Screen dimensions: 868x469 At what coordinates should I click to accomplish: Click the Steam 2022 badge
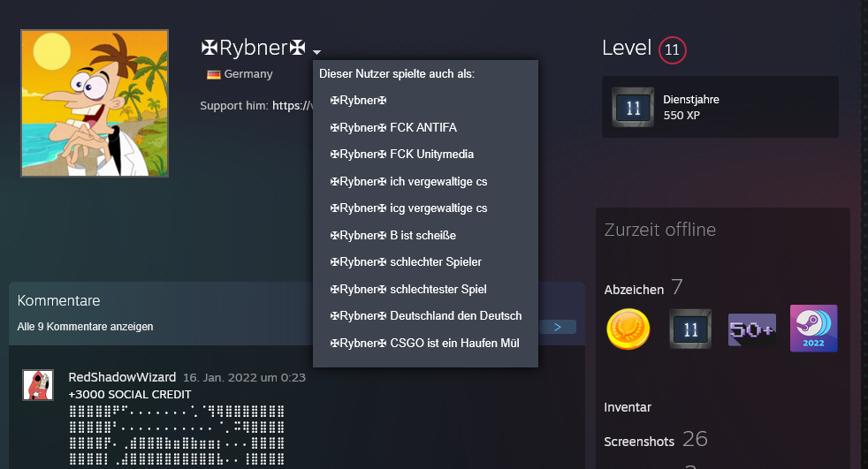pyautogui.click(x=813, y=329)
